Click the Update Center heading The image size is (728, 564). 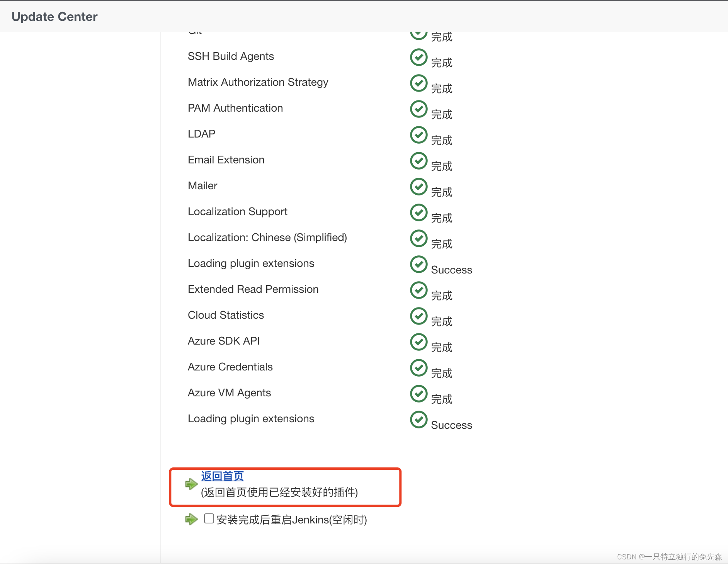[x=54, y=17]
